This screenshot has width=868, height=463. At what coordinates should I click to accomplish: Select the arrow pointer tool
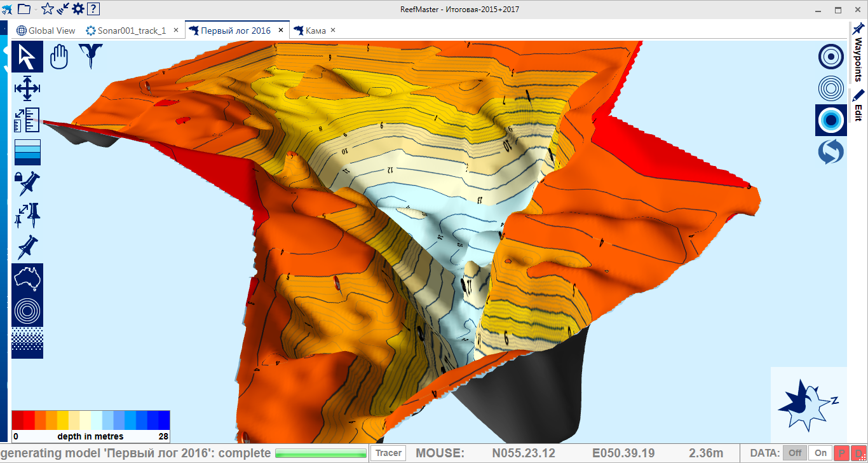click(x=27, y=57)
